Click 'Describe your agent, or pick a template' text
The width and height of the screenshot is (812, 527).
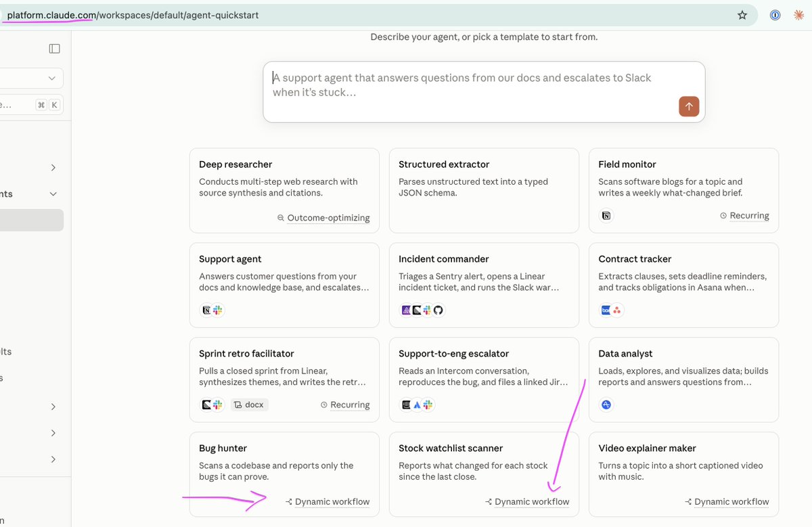click(484, 37)
